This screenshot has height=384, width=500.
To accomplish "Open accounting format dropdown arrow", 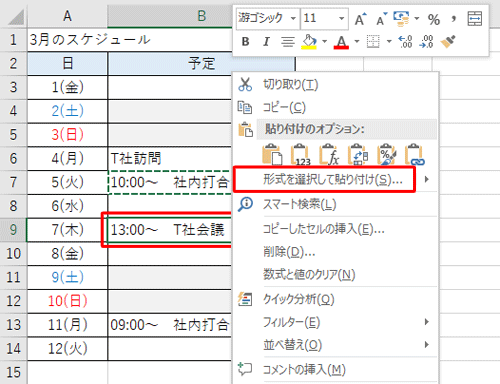I will 417,19.
